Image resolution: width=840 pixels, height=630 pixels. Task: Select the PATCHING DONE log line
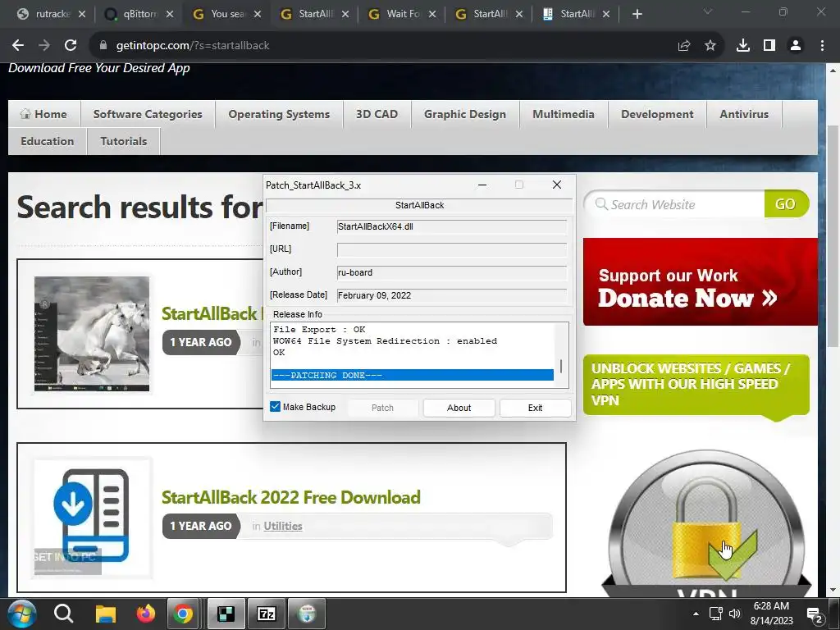pos(413,375)
